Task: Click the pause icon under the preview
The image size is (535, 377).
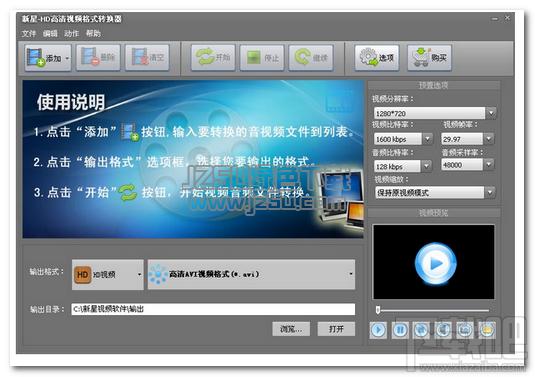Action: pos(400,330)
